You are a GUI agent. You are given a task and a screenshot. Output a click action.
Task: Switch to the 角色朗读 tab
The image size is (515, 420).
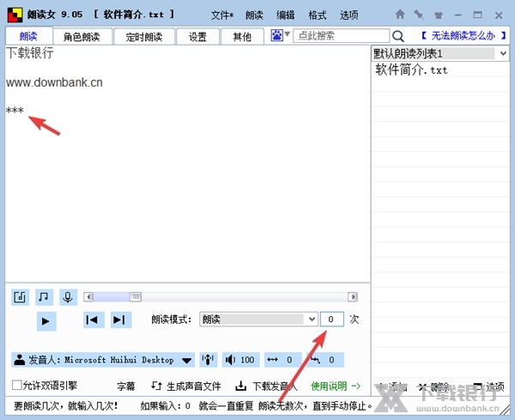click(82, 37)
